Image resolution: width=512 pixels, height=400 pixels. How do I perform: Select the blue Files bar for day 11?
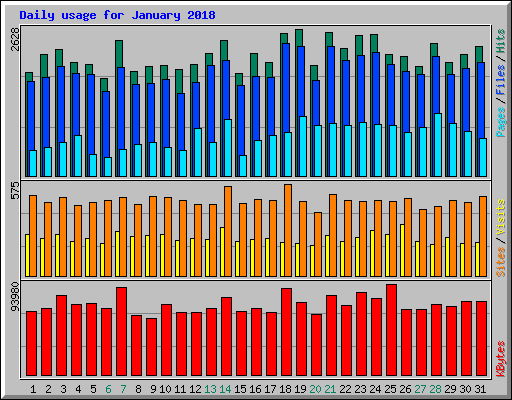[181, 122]
